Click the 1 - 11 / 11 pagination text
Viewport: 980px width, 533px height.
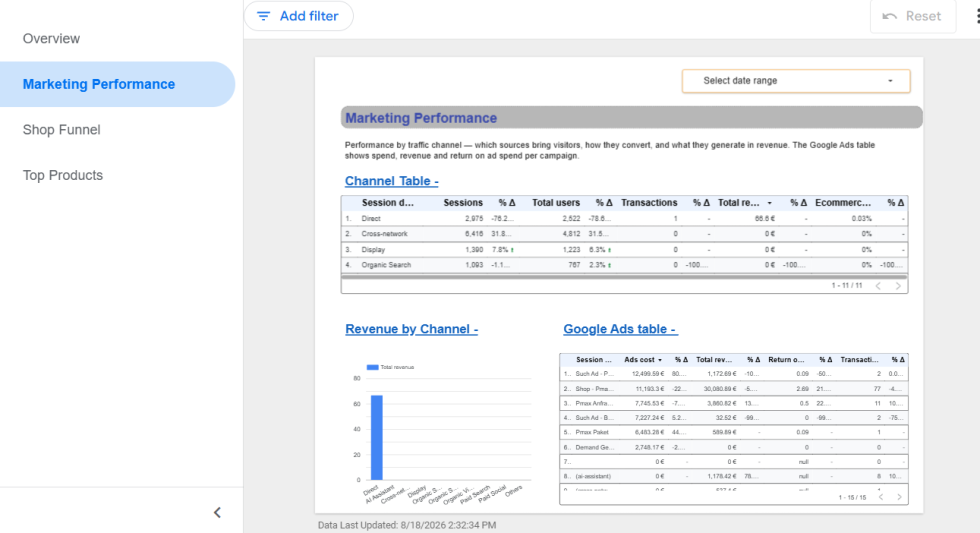click(x=846, y=286)
